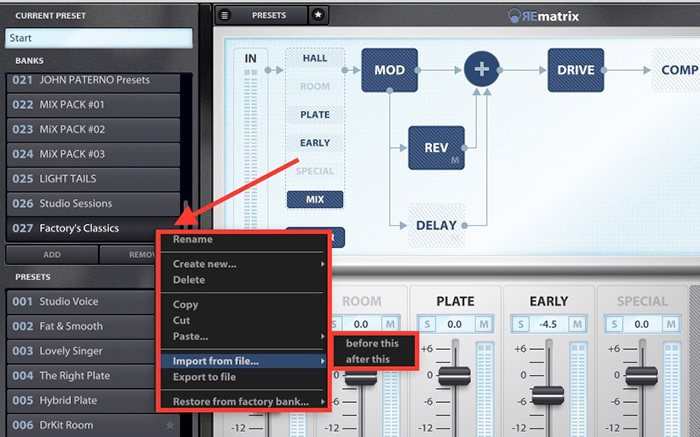Expand Import from file... submenu arrow
The image size is (700, 437).
click(x=322, y=361)
